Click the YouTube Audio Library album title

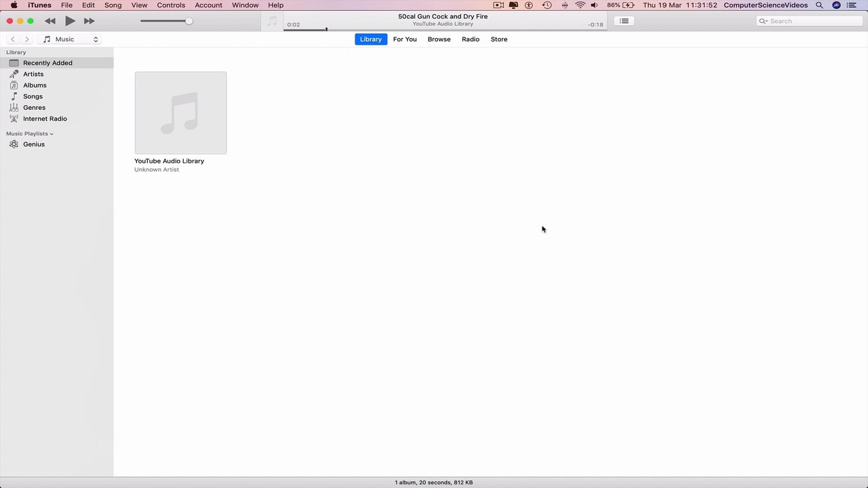tap(169, 161)
